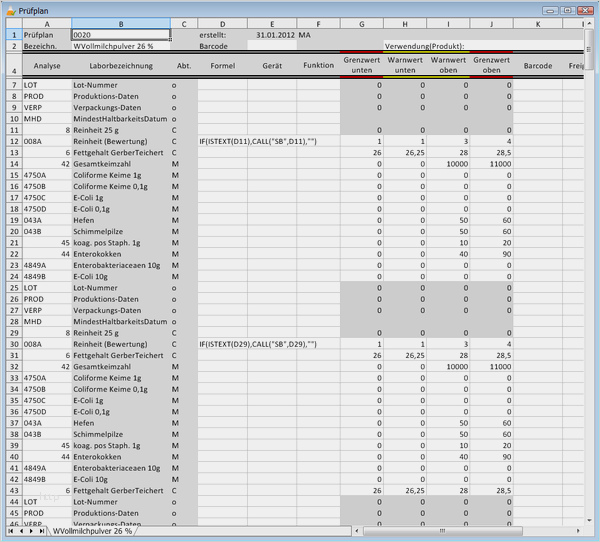Select MindestHaltbarkeitsDatum cell in row 10
600x542 pixels.
click(121, 119)
